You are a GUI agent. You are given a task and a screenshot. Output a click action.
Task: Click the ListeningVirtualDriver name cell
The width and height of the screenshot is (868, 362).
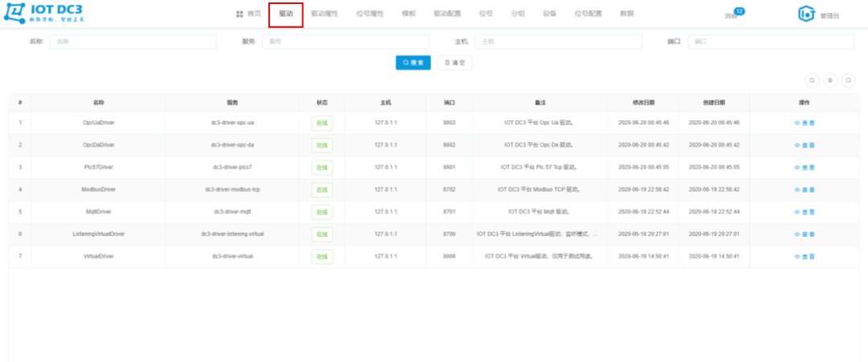[99, 234]
